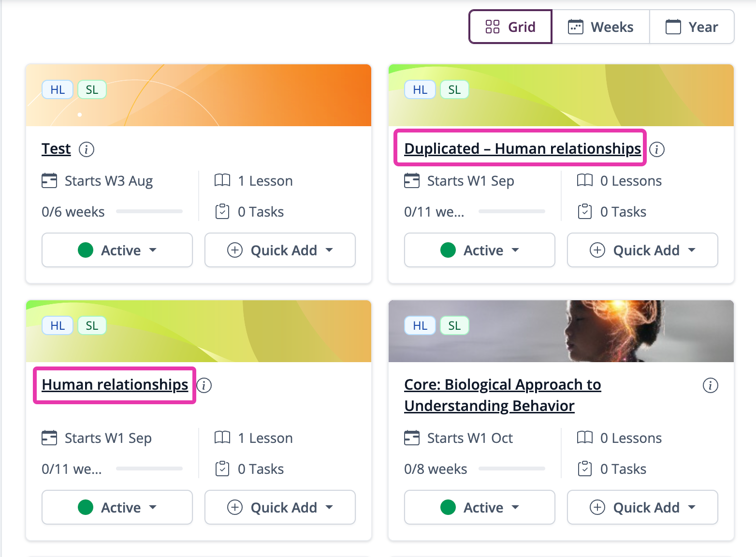
Task: Open Active status dropdown on Test card
Action: click(117, 250)
